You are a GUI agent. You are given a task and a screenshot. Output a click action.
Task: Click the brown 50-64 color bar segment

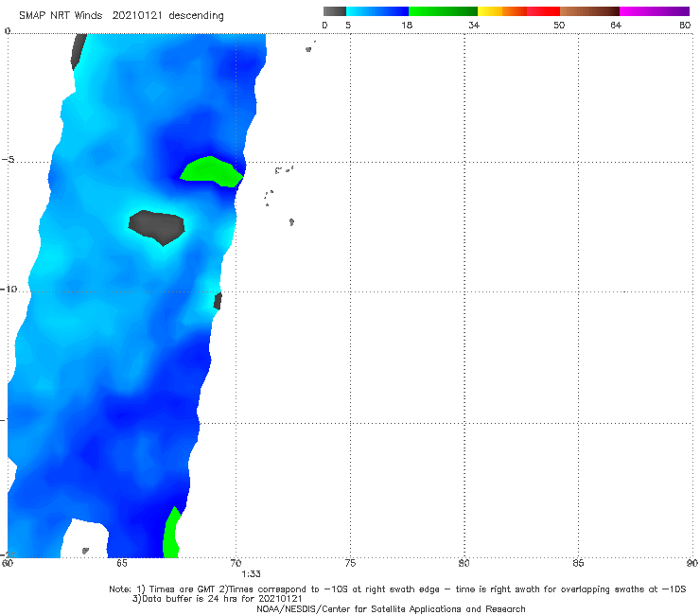[x=589, y=11]
